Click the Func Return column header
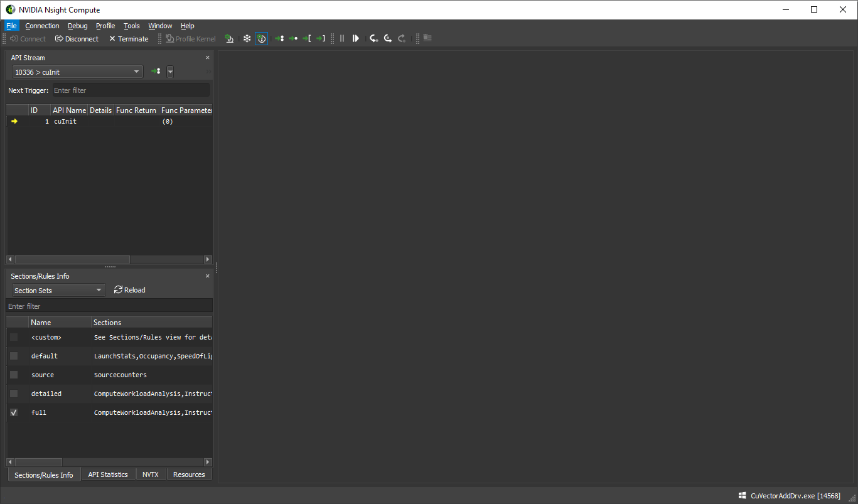This screenshot has width=858, height=504. 136,110
